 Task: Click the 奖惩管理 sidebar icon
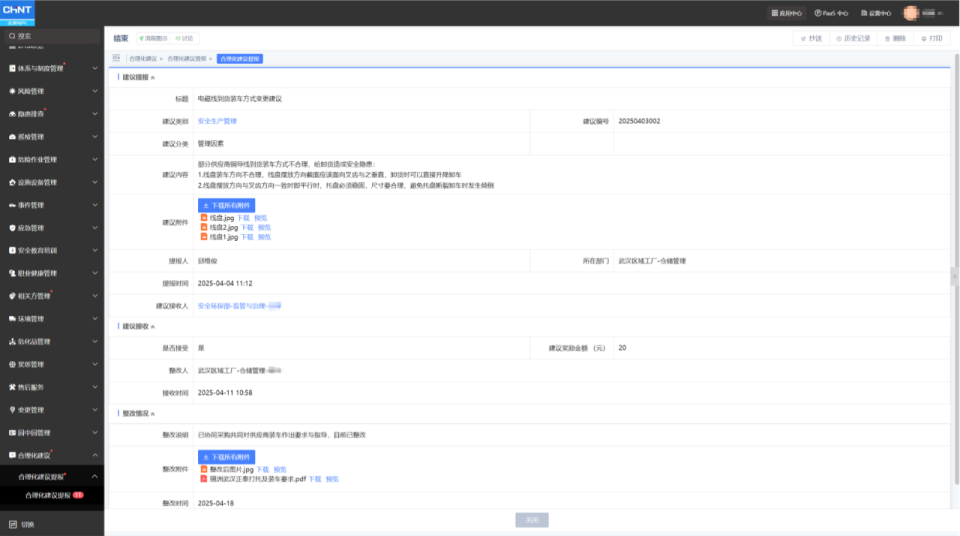coord(12,364)
